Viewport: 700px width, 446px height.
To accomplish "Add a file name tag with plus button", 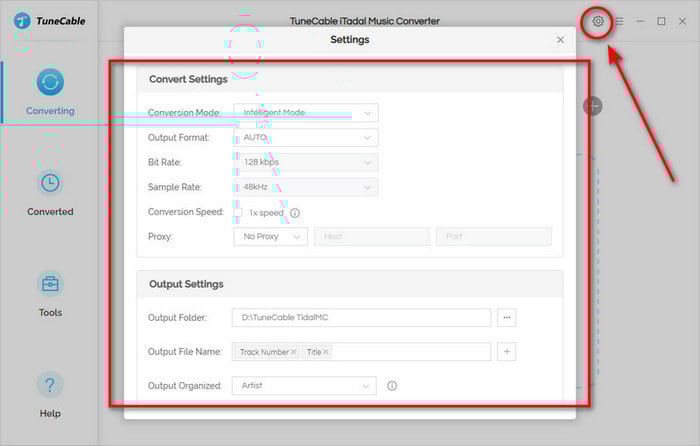I will click(507, 352).
